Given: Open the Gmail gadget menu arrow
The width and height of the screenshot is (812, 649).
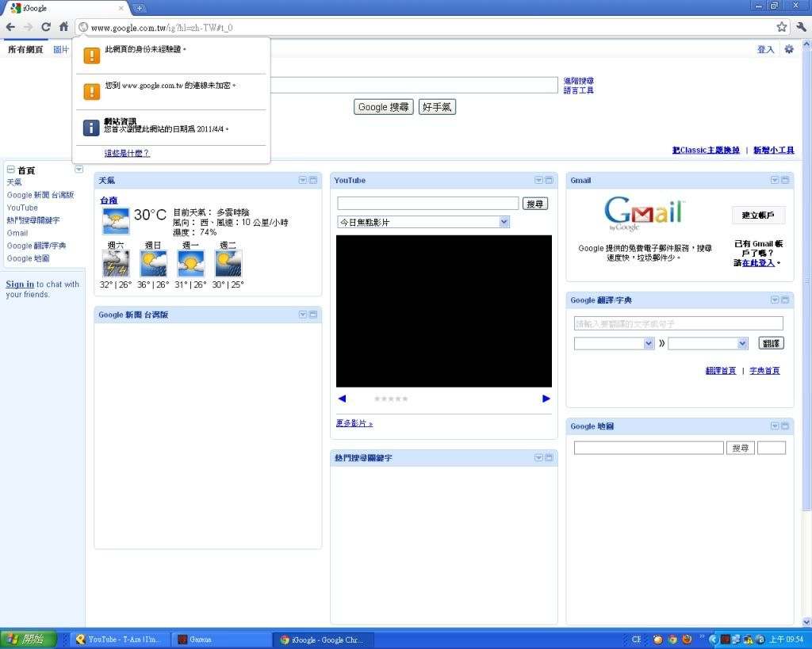Looking at the screenshot, I should coord(775,180).
